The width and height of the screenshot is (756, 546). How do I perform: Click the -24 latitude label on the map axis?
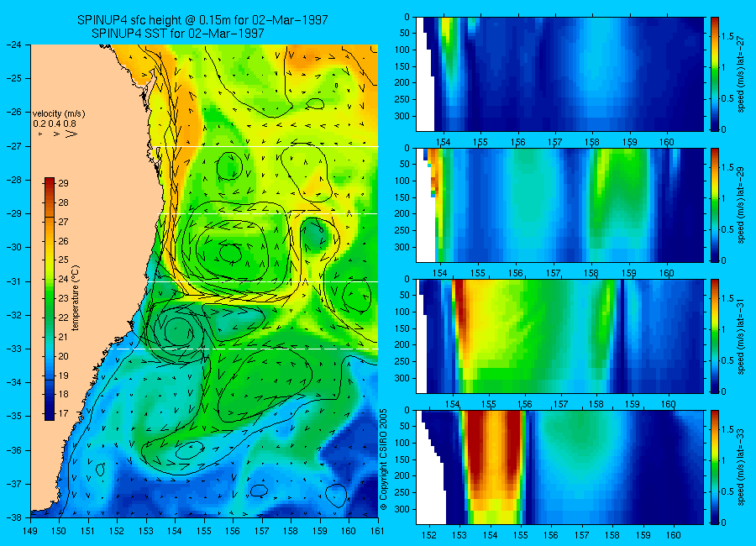(13, 45)
